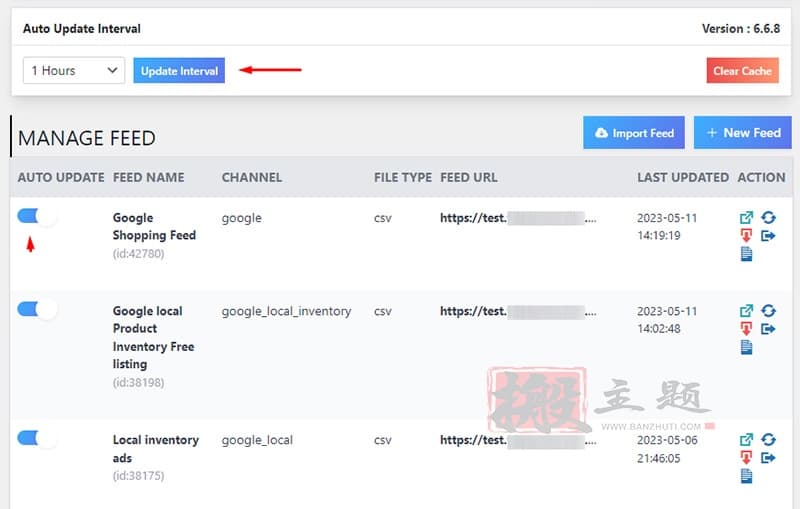Click the Auto Update Interval heading
Image resolution: width=800 pixels, height=509 pixels.
click(82, 29)
